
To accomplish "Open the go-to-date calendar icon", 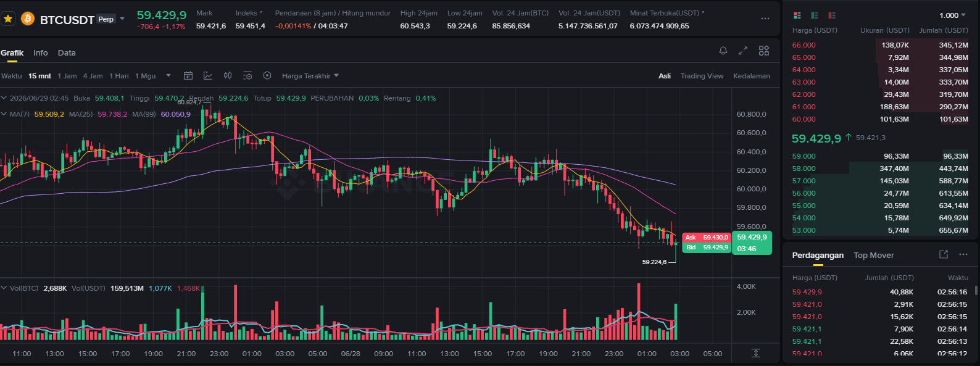I will [x=188, y=76].
